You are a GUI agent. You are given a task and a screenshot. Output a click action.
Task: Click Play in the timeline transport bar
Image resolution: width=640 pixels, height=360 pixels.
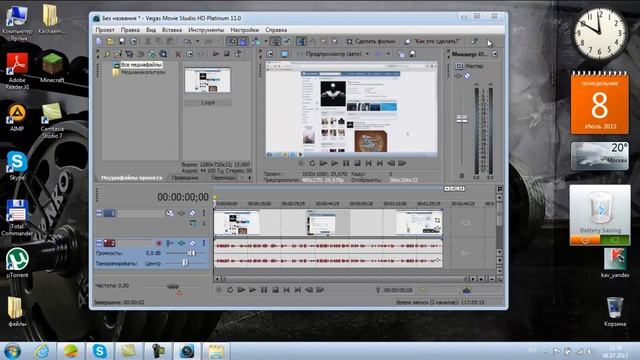[253, 290]
